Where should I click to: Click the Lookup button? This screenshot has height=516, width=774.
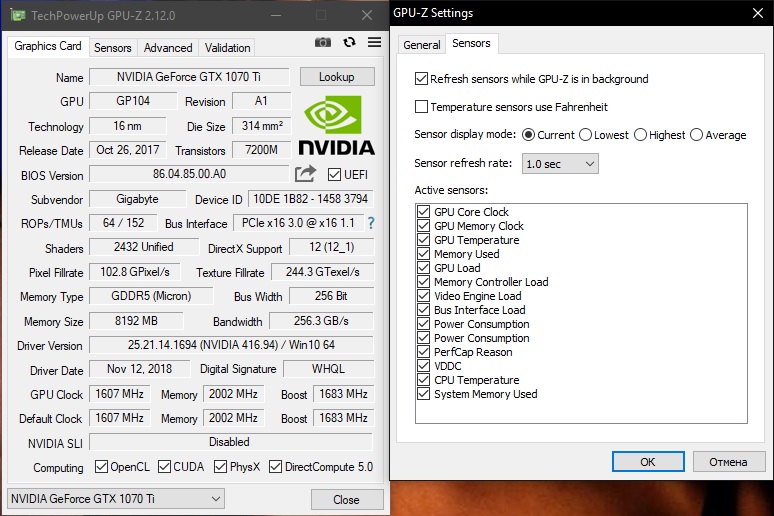click(x=337, y=77)
